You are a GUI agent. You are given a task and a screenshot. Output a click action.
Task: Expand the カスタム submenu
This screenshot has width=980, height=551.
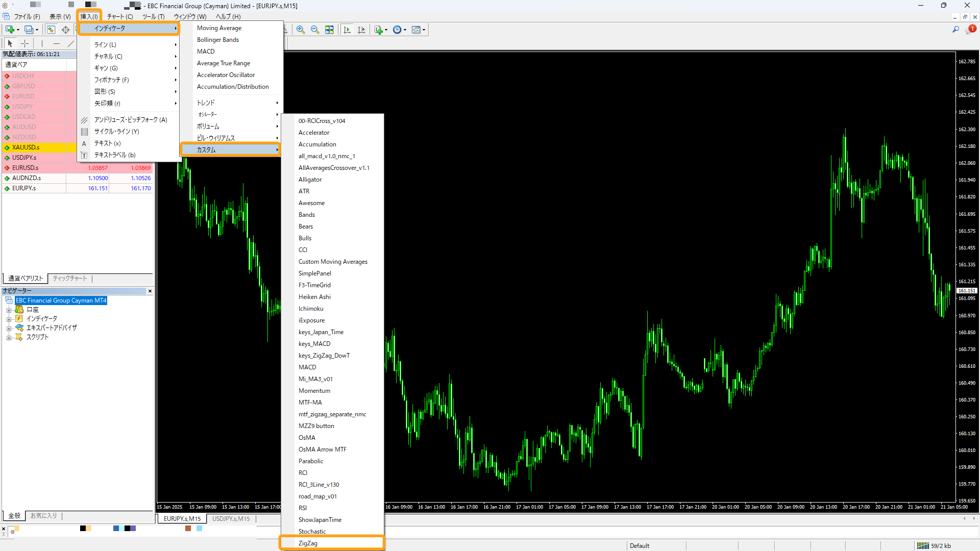[x=232, y=149]
